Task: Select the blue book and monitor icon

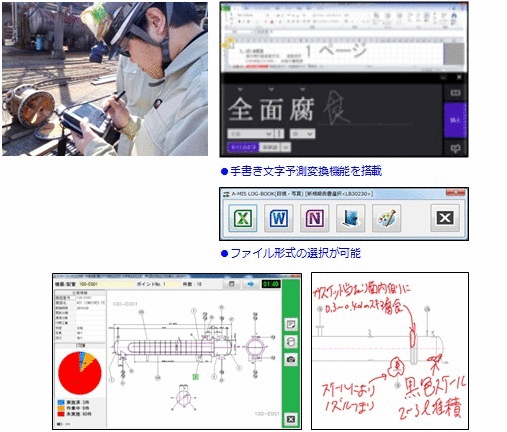Action: [x=351, y=218]
